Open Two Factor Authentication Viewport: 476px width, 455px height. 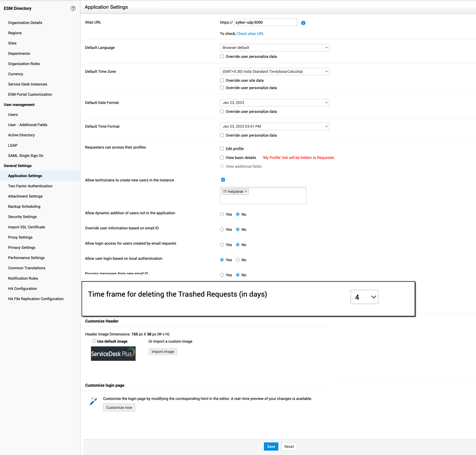tap(30, 186)
